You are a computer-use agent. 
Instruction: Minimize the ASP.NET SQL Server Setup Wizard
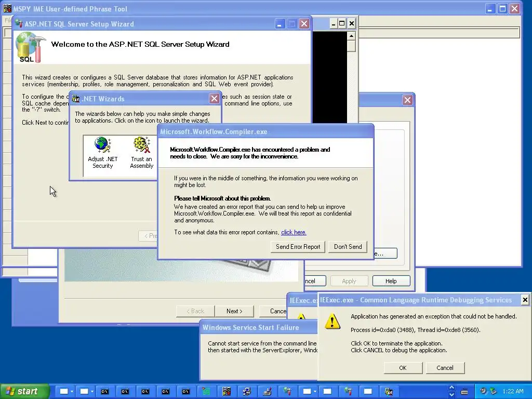[280, 24]
